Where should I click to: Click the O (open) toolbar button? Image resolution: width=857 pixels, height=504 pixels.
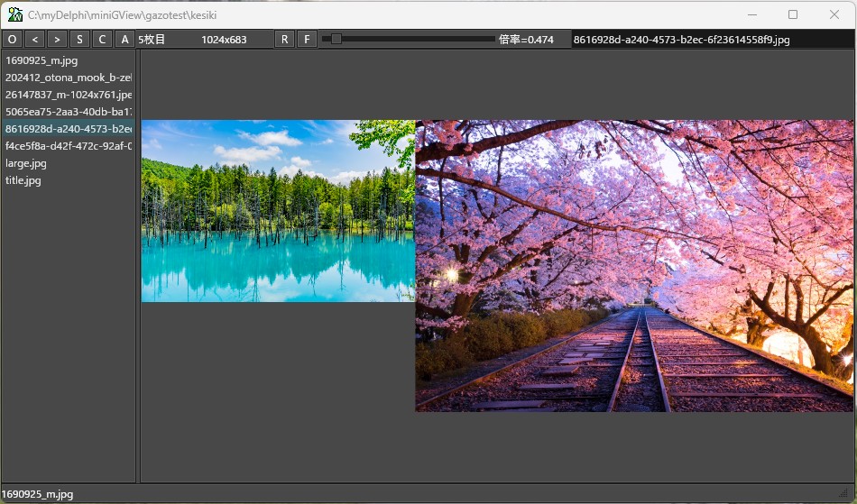pyautogui.click(x=13, y=40)
